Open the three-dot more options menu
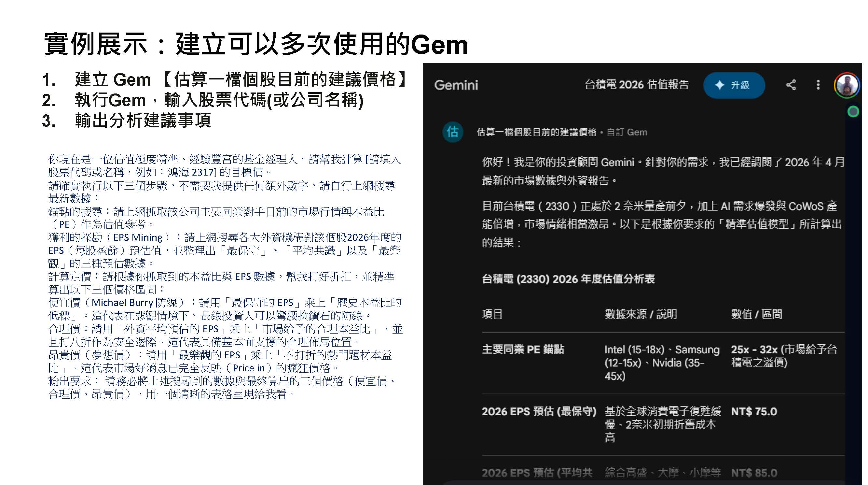868x485 pixels. pos(818,85)
